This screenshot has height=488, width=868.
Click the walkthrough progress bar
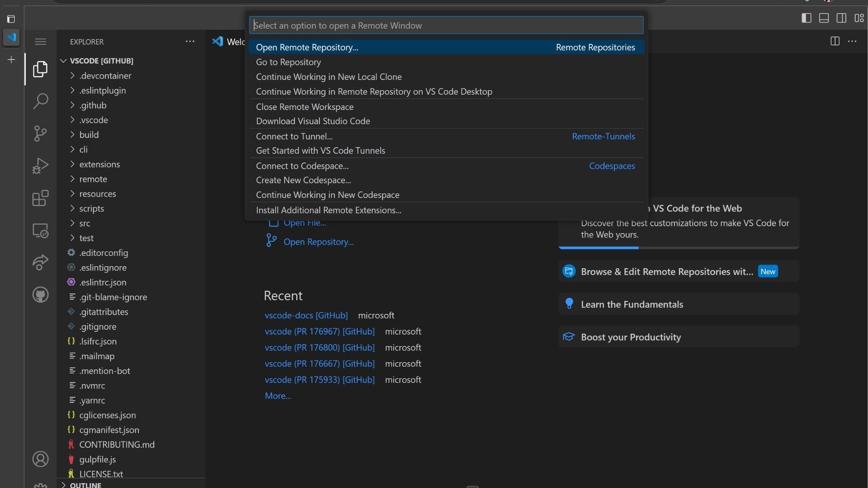pos(679,248)
